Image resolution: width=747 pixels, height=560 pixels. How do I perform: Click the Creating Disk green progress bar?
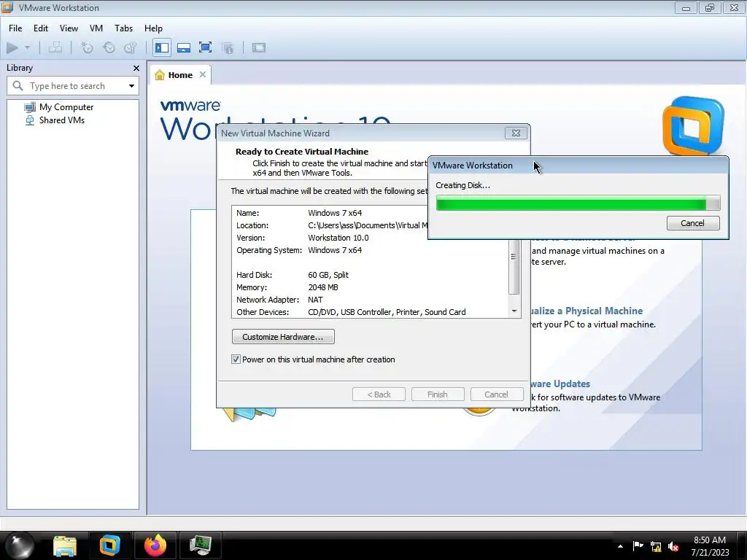(x=578, y=203)
